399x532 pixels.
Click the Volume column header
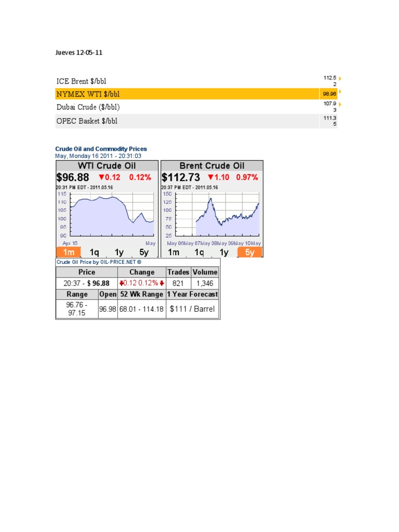point(205,272)
